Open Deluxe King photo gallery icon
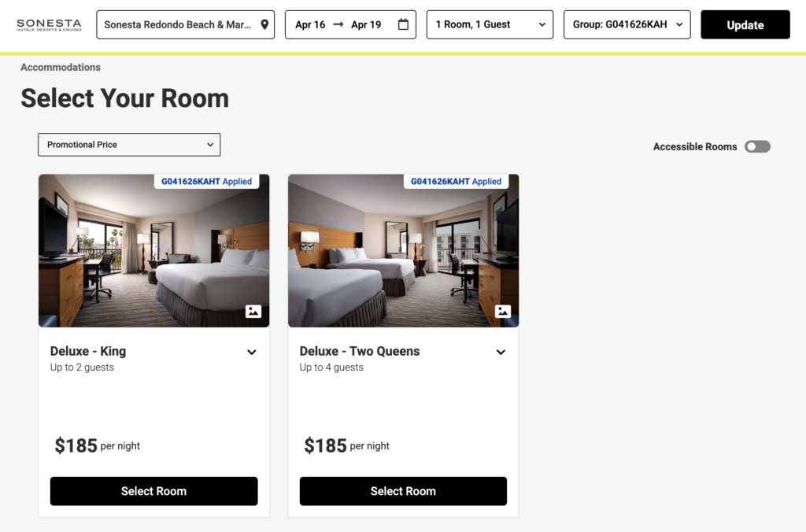 (x=253, y=312)
